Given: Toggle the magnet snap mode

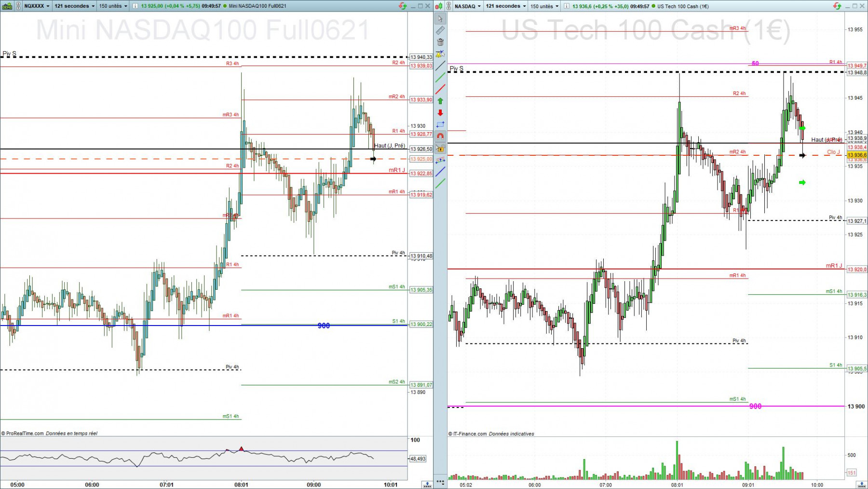Looking at the screenshot, I should click(x=440, y=136).
